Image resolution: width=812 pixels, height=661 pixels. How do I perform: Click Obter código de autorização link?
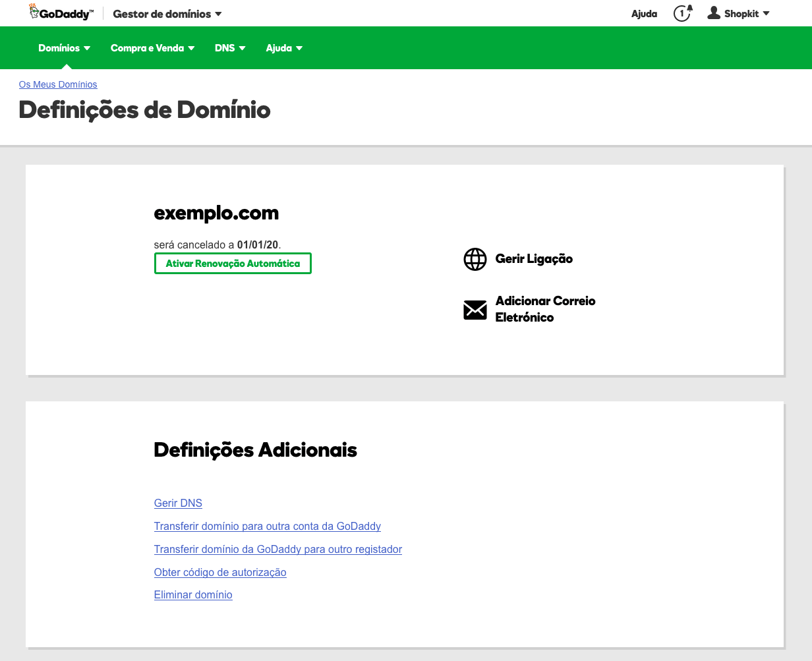(x=220, y=572)
